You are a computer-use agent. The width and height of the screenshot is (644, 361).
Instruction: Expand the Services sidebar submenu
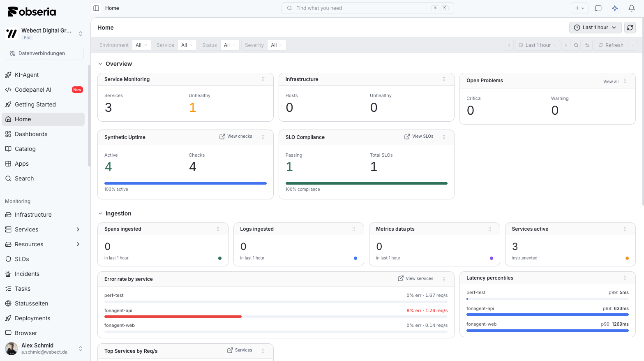[x=78, y=229]
